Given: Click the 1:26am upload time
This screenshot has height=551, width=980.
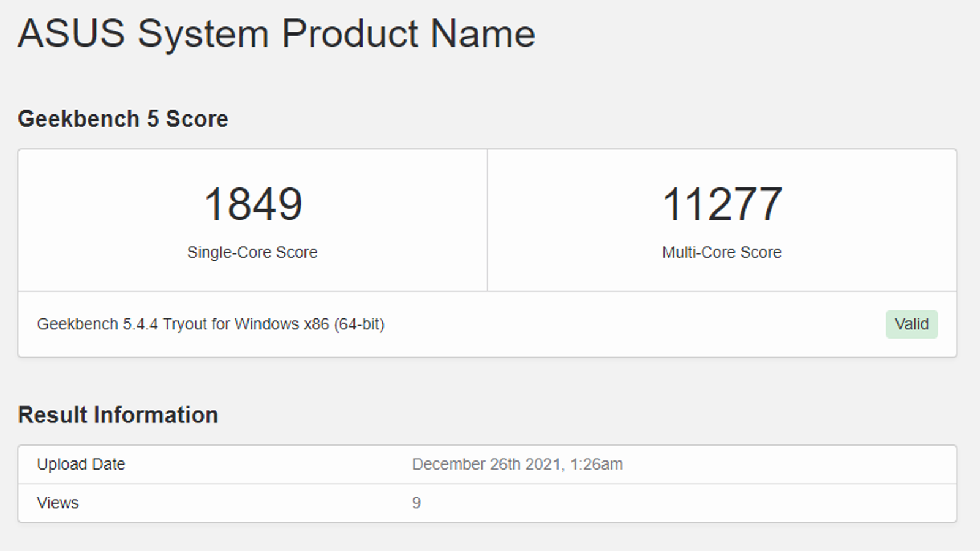Looking at the screenshot, I should click(x=597, y=464).
